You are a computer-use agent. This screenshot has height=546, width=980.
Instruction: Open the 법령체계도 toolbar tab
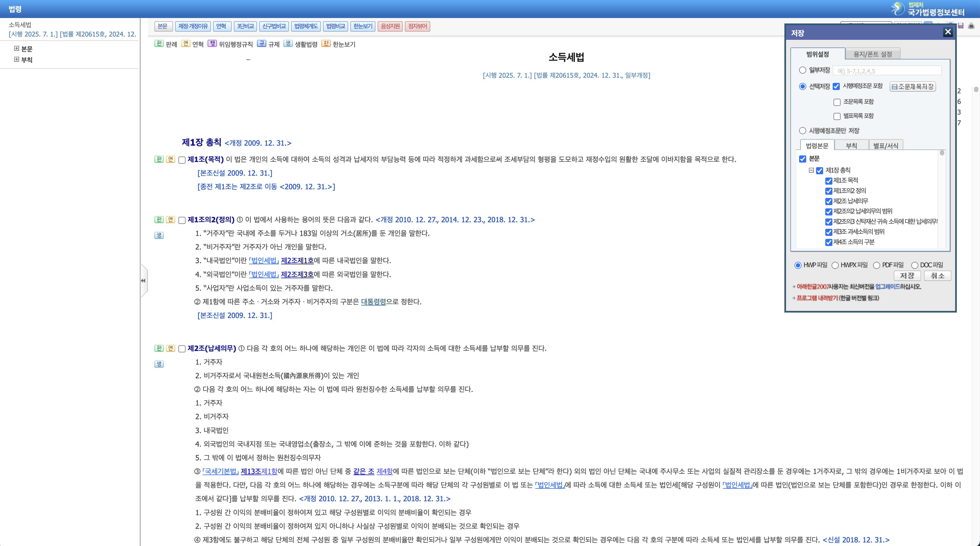(x=306, y=26)
